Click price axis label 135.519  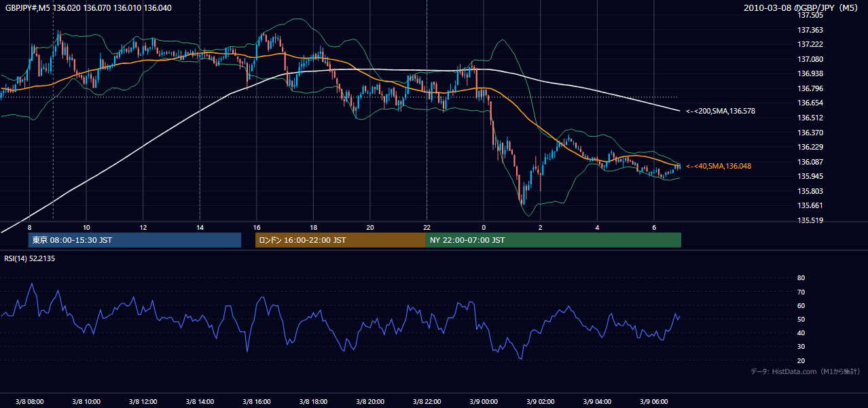810,220
